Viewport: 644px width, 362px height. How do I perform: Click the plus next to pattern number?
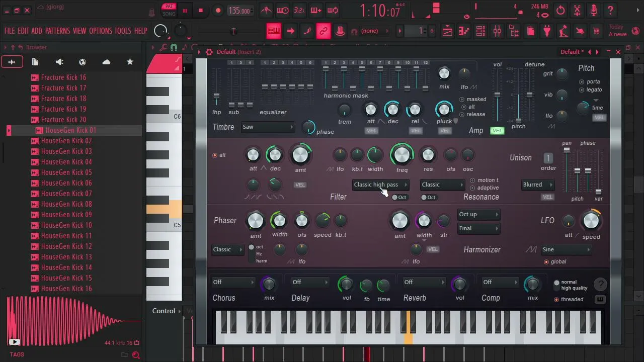[432, 31]
